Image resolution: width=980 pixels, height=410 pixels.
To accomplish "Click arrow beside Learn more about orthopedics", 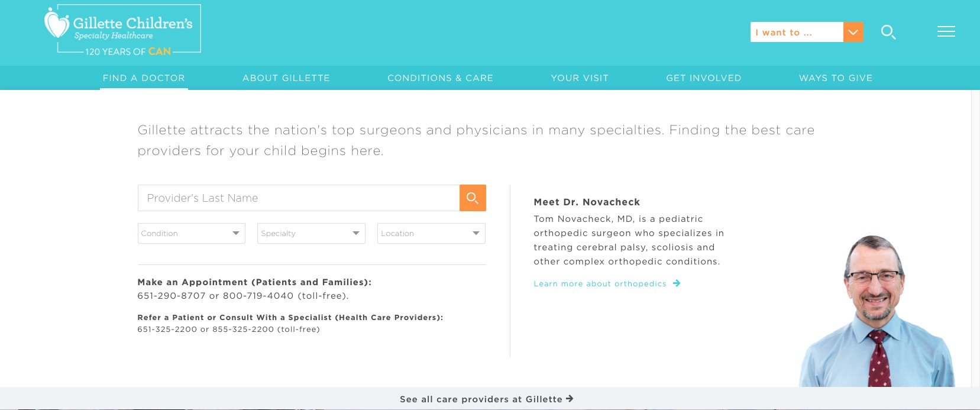I will pos(677,283).
